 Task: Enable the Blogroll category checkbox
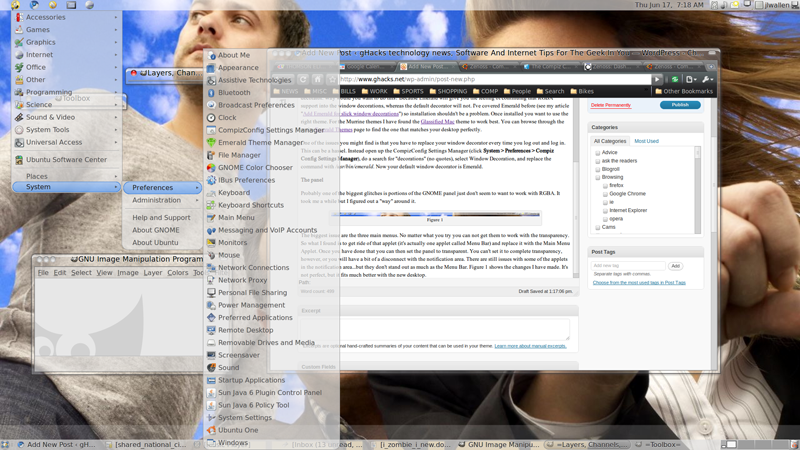598,169
